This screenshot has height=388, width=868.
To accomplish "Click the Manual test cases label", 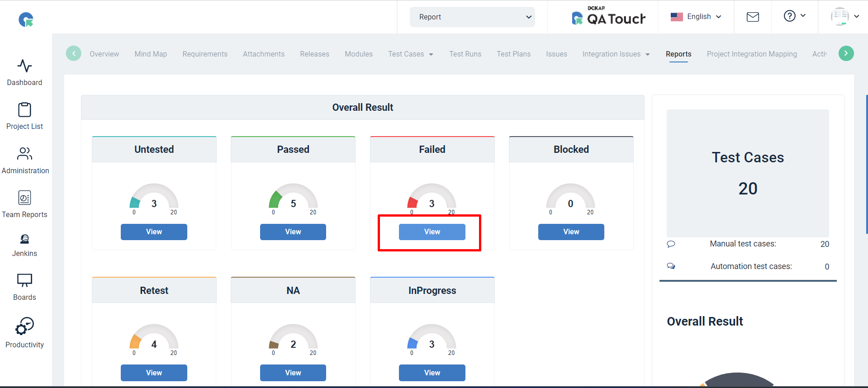I will pos(743,244).
